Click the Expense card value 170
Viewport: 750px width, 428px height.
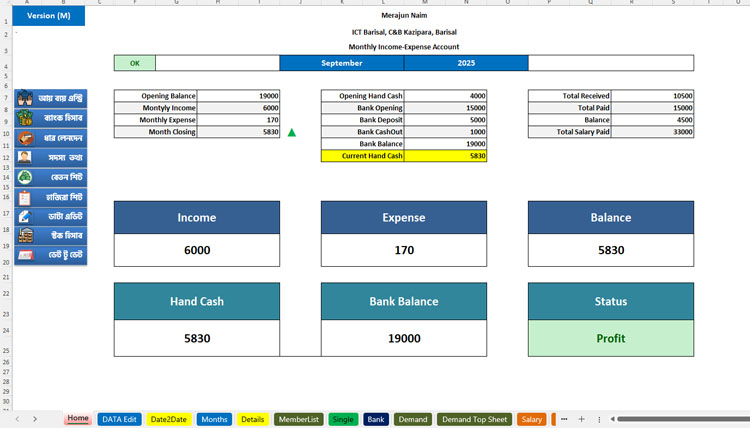tap(404, 250)
